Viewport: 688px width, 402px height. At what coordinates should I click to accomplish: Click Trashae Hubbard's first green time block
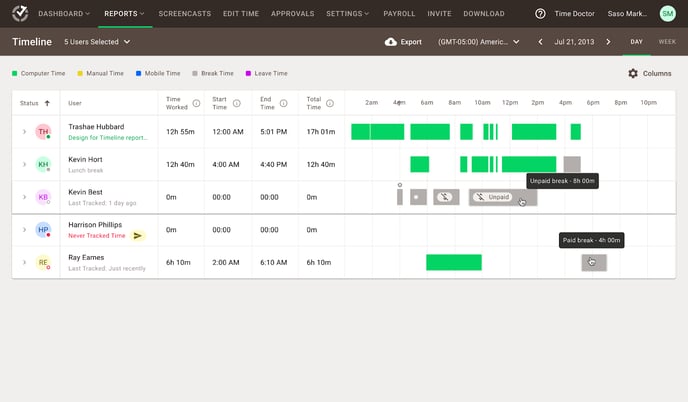[361, 132]
